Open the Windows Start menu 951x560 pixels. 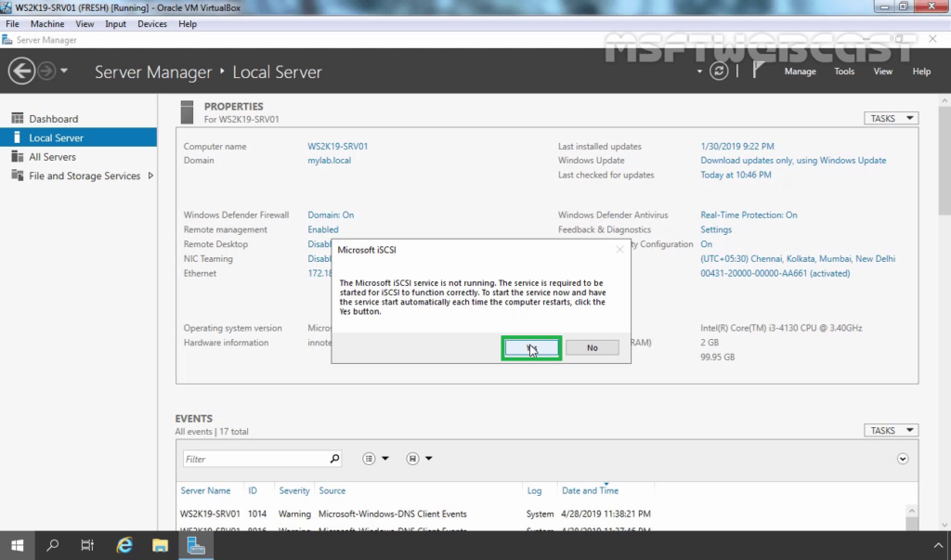coord(17,545)
